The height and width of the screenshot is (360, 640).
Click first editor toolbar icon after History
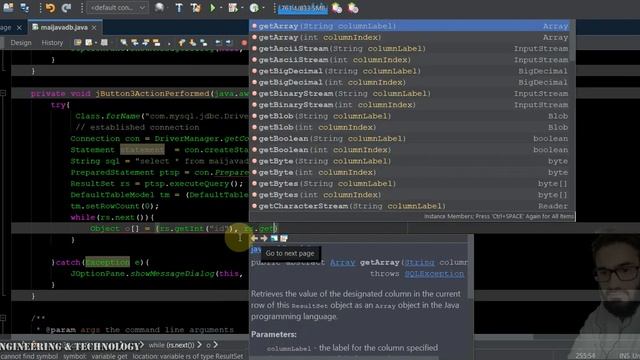click(78, 42)
